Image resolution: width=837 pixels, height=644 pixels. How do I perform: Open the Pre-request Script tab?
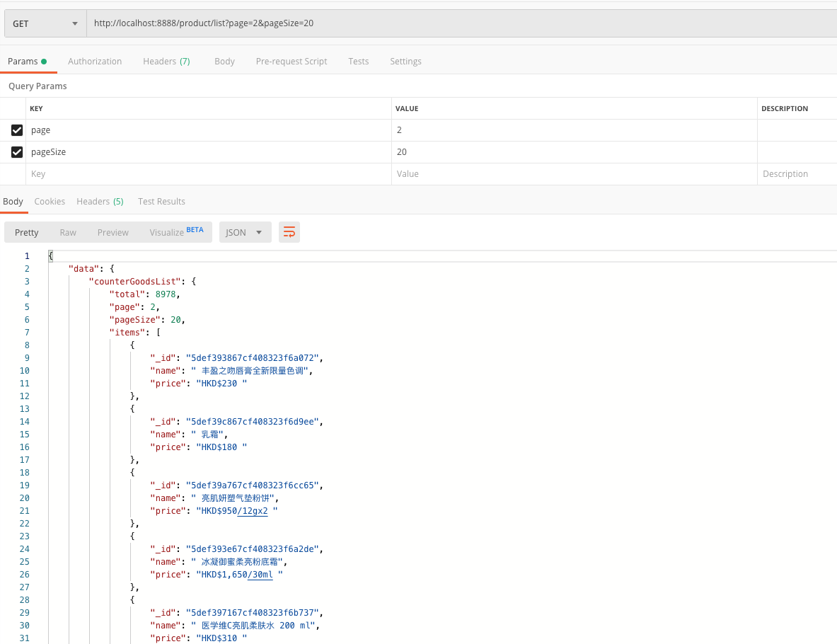291,62
